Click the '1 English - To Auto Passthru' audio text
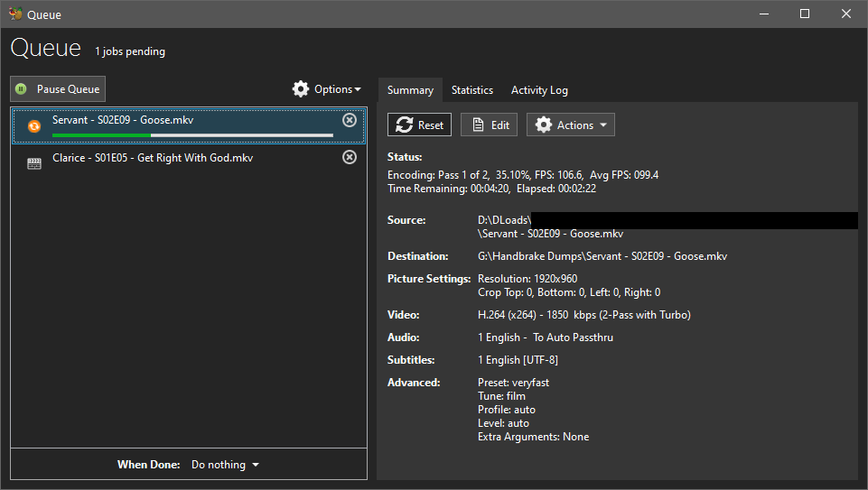The width and height of the screenshot is (868, 490). point(546,337)
